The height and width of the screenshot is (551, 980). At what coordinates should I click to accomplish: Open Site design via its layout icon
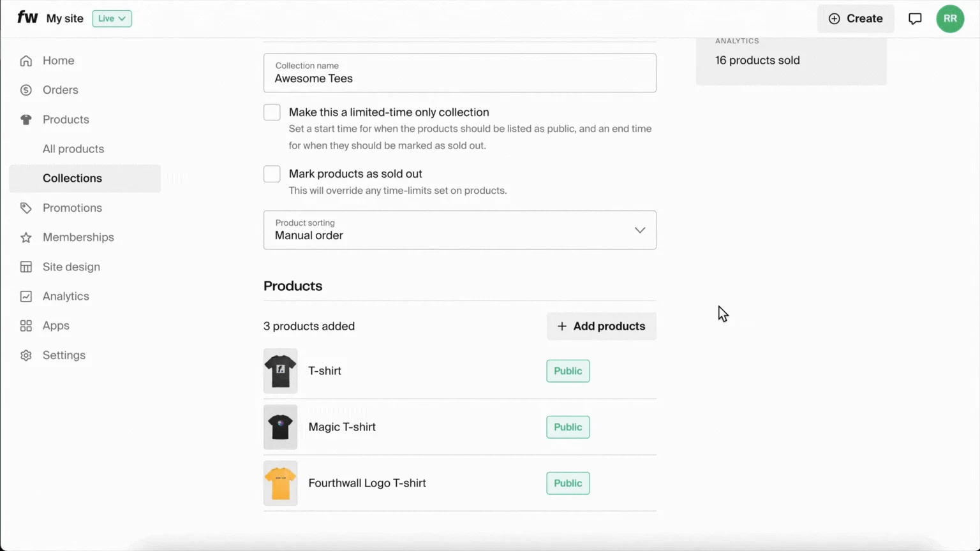[x=26, y=267]
